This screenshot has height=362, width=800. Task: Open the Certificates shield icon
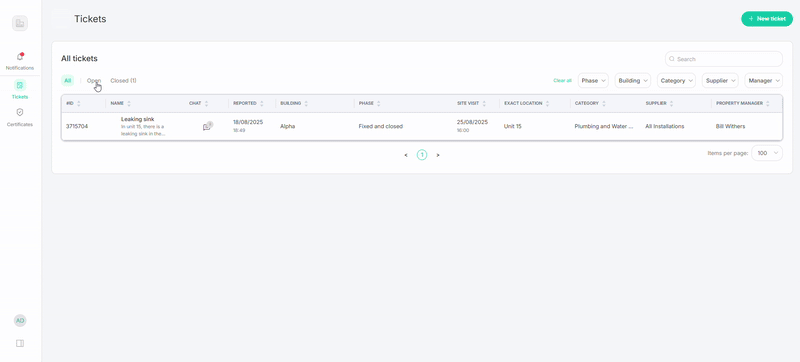point(20,112)
